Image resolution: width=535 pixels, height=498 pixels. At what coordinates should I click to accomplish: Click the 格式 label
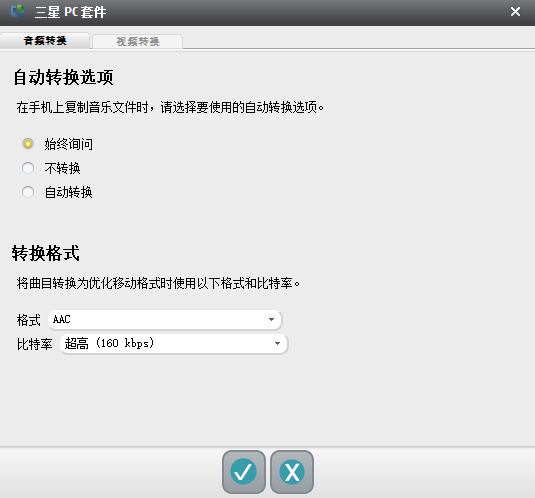29,320
